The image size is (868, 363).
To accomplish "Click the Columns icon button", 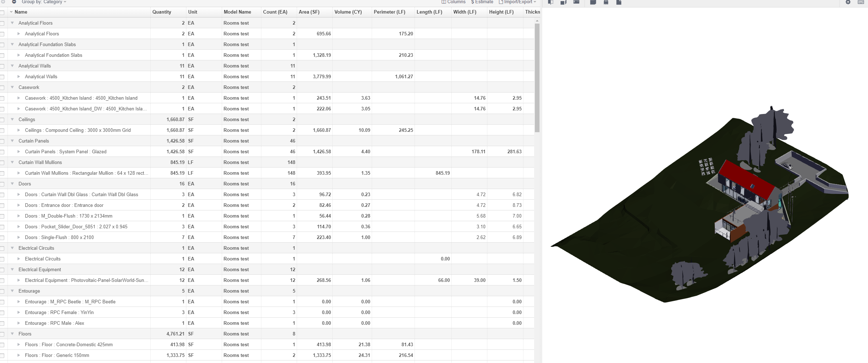I will [453, 2].
